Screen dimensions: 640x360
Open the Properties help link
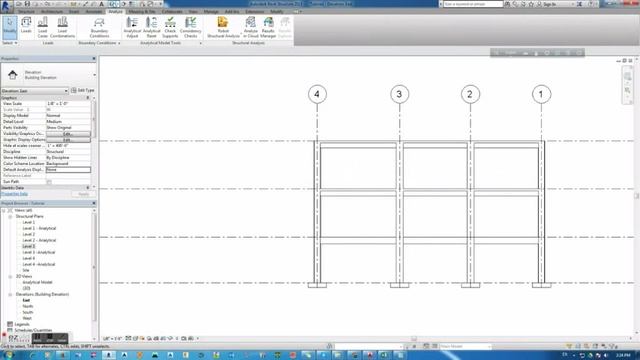pyautogui.click(x=14, y=194)
